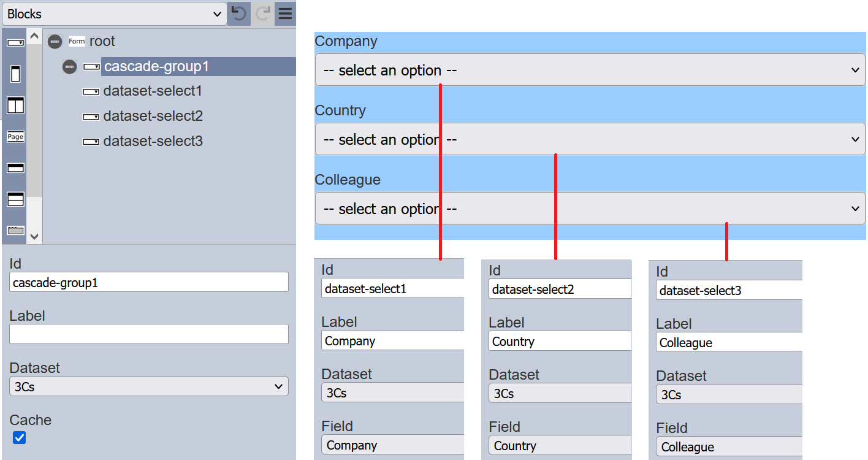Click the empty Label input field
The image size is (868, 460).
tap(149, 334)
